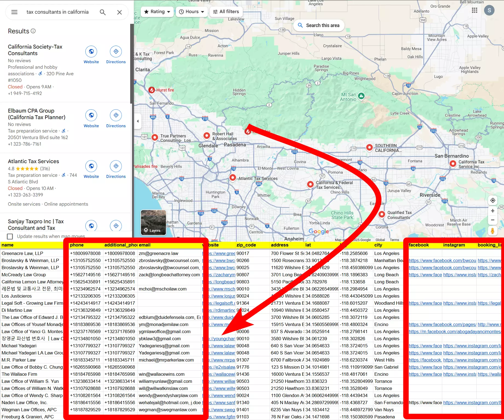The height and width of the screenshot is (420, 504).
Task: Select the Hurst fire marker
Action: pos(152,90)
